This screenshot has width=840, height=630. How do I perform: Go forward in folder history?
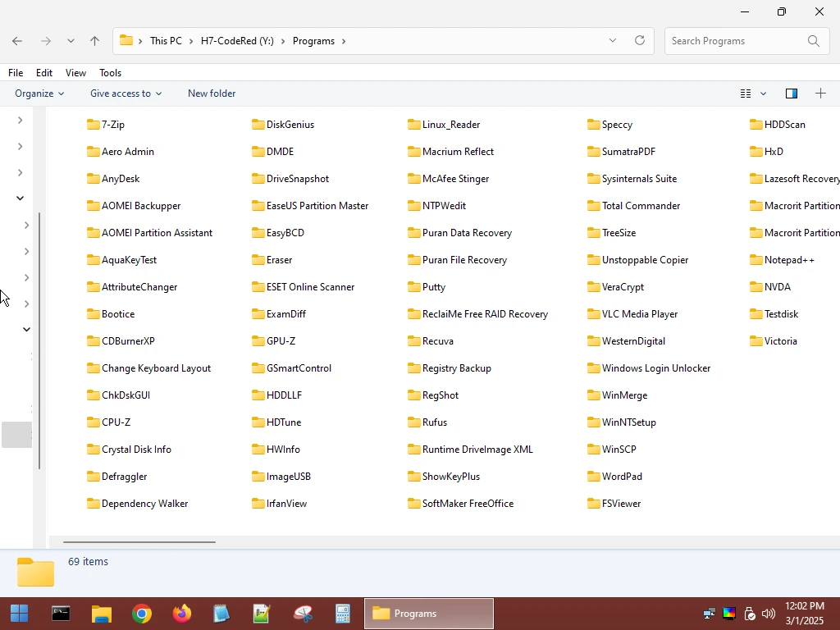click(46, 41)
